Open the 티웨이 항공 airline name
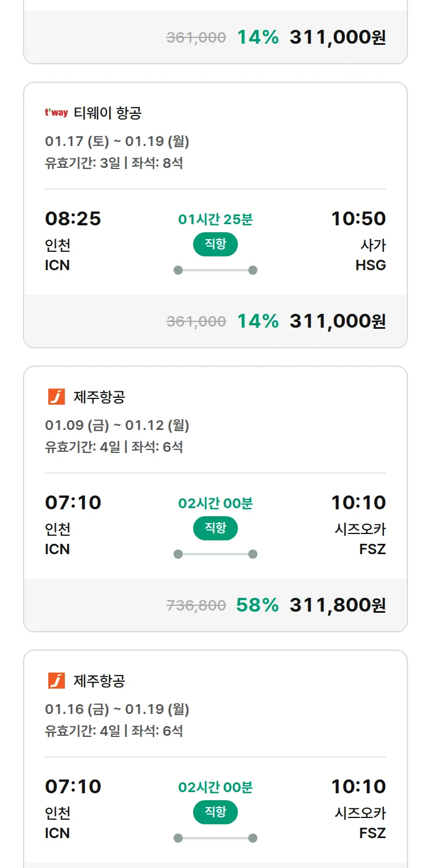The image size is (431, 868). 107,113
